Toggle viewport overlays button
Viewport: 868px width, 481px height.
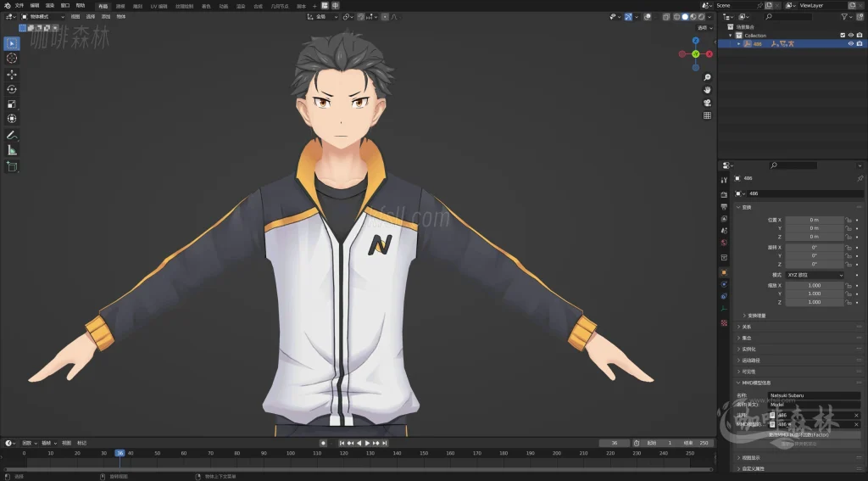(647, 17)
